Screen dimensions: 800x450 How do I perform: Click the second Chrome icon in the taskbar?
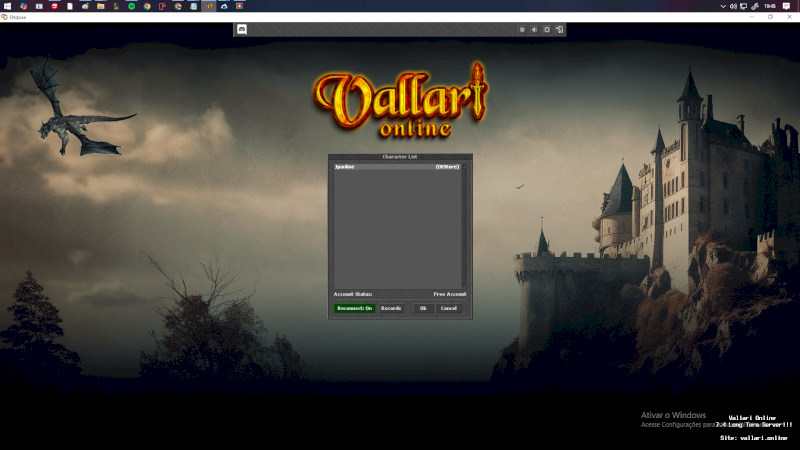[178, 6]
